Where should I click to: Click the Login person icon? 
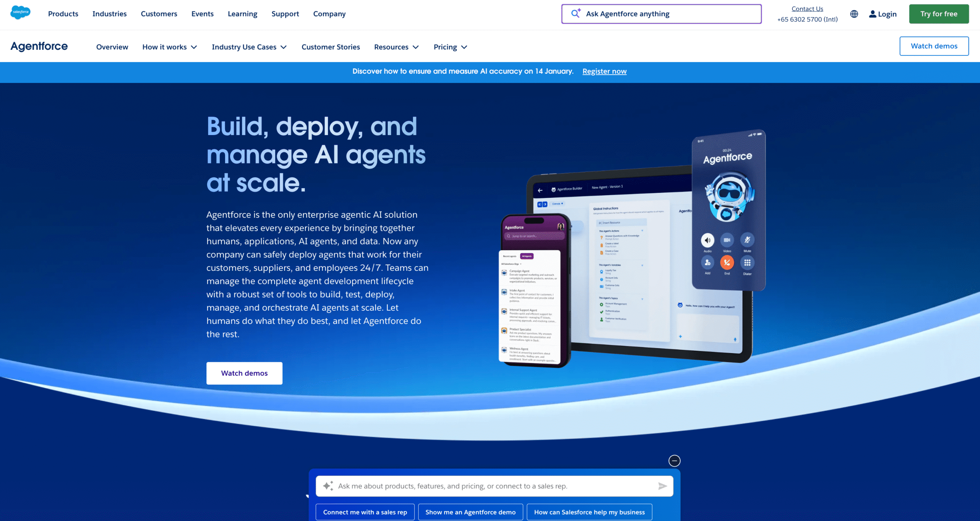(873, 14)
